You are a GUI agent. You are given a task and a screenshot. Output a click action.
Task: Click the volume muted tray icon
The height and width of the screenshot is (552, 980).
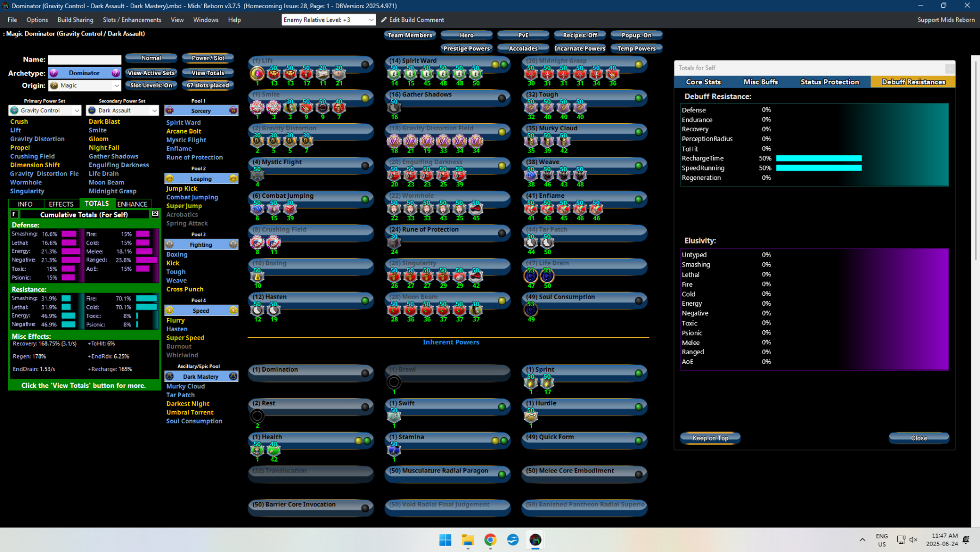pos(914,539)
